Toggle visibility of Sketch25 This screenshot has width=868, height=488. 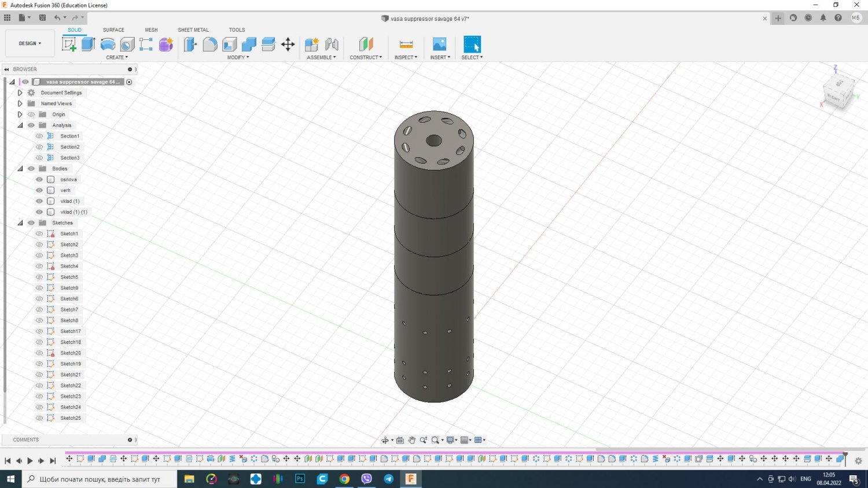pyautogui.click(x=39, y=418)
